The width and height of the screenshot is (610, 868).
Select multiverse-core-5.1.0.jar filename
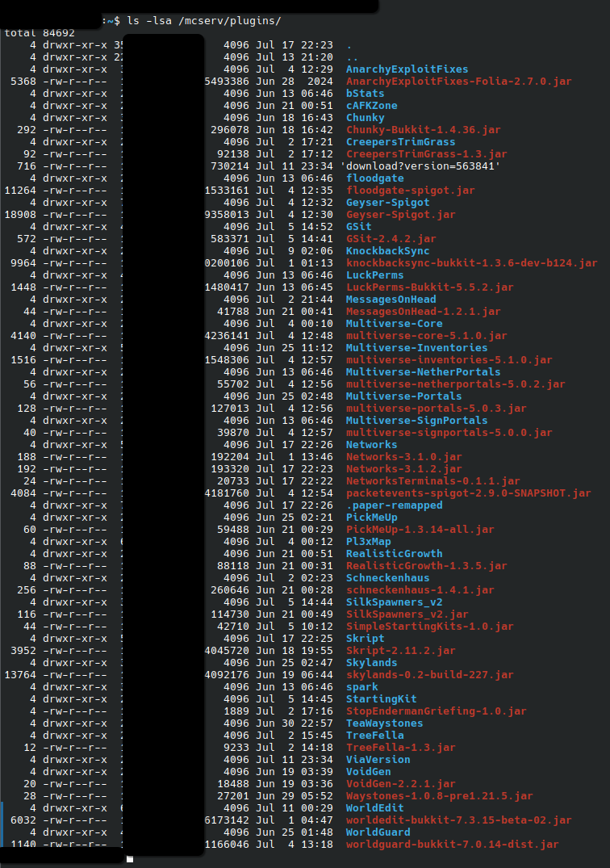point(426,336)
